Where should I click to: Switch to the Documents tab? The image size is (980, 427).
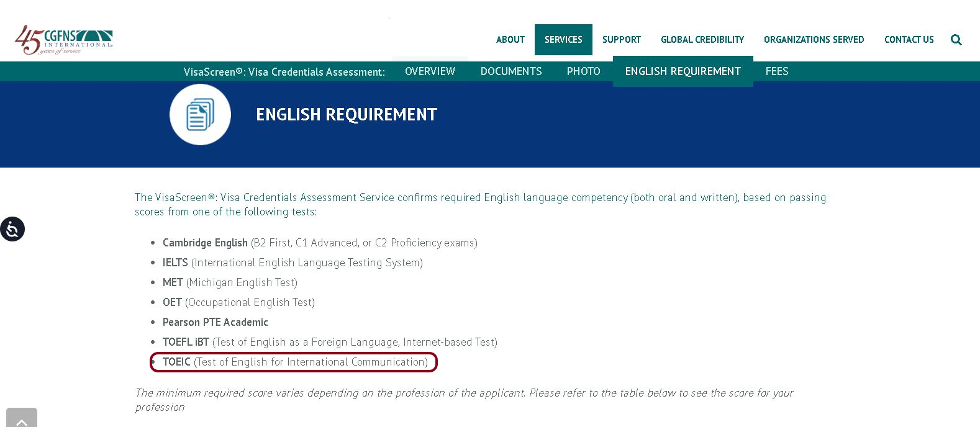pyautogui.click(x=511, y=71)
